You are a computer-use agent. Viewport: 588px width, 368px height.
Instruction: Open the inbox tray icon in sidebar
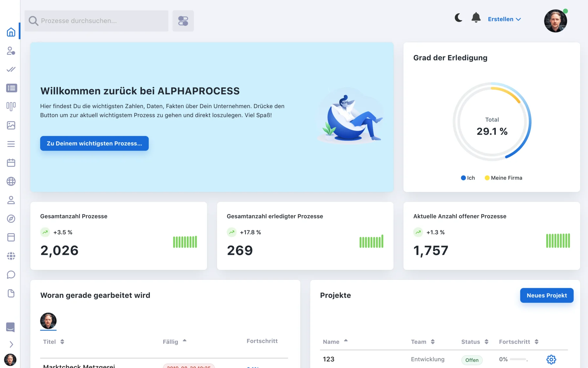coord(10,327)
